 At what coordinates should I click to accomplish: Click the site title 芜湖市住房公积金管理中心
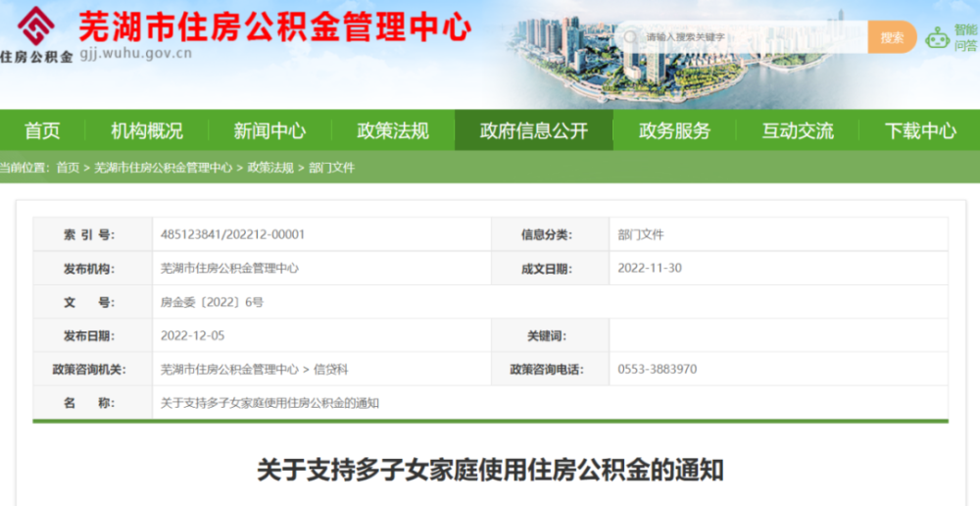pos(275,26)
